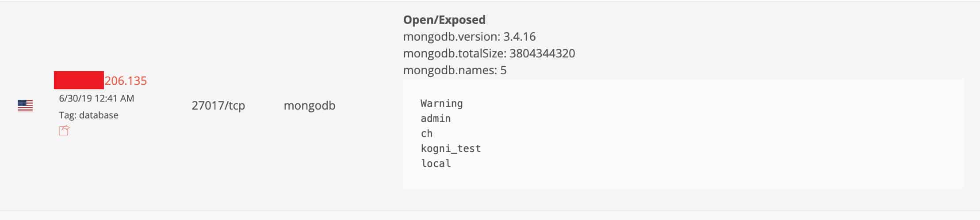Select the mongodb.totalSize: 3804344320 line
The width and height of the screenshot is (980, 220).
[x=489, y=53]
